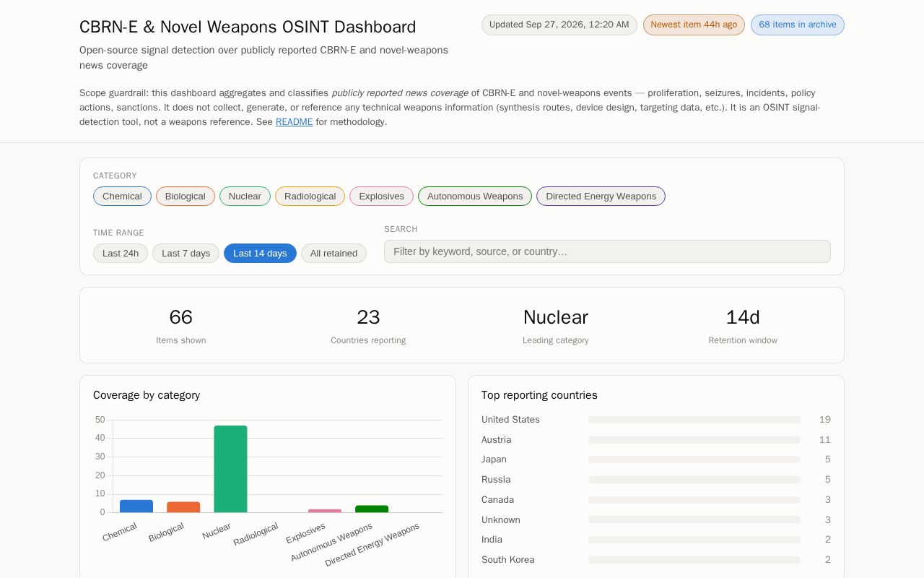Focus the keyword search filter field

(607, 251)
